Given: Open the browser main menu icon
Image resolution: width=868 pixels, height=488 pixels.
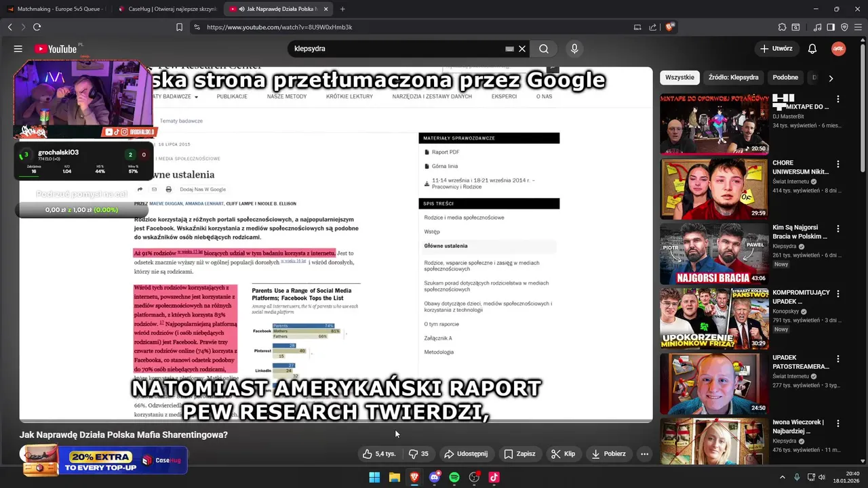Looking at the screenshot, I should click(859, 27).
